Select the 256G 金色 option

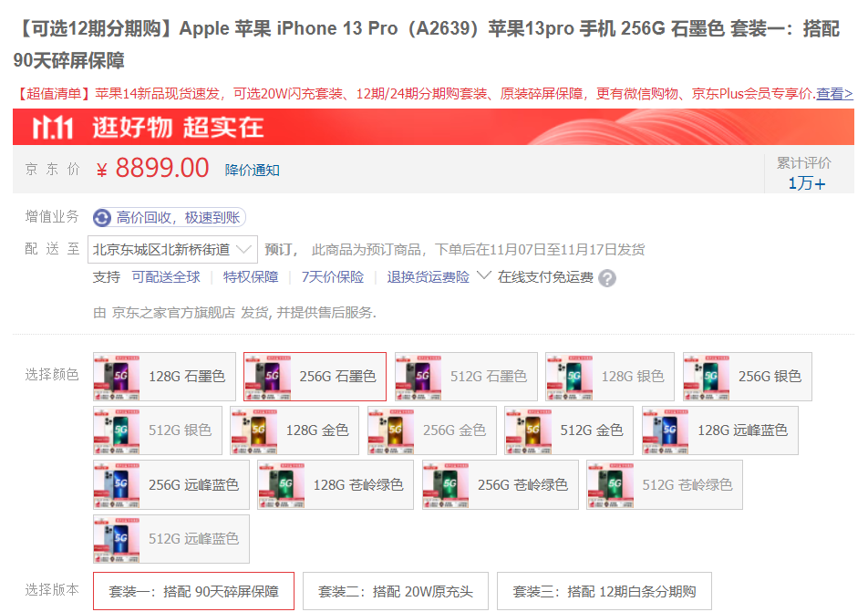(432, 430)
